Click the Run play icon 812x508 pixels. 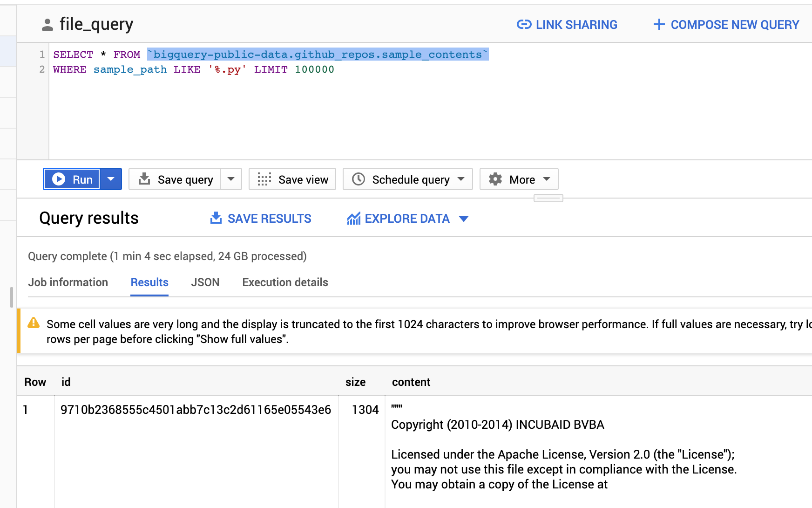tap(59, 179)
